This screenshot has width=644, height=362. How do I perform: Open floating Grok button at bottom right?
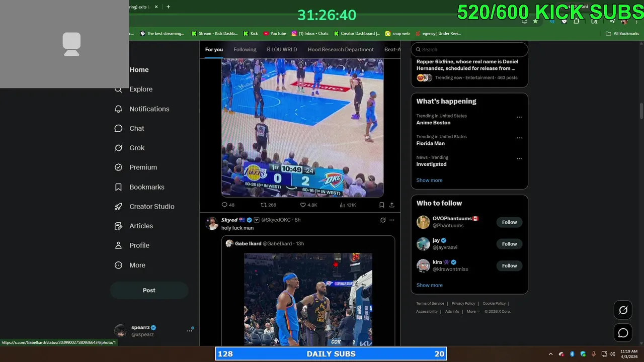coord(623,310)
